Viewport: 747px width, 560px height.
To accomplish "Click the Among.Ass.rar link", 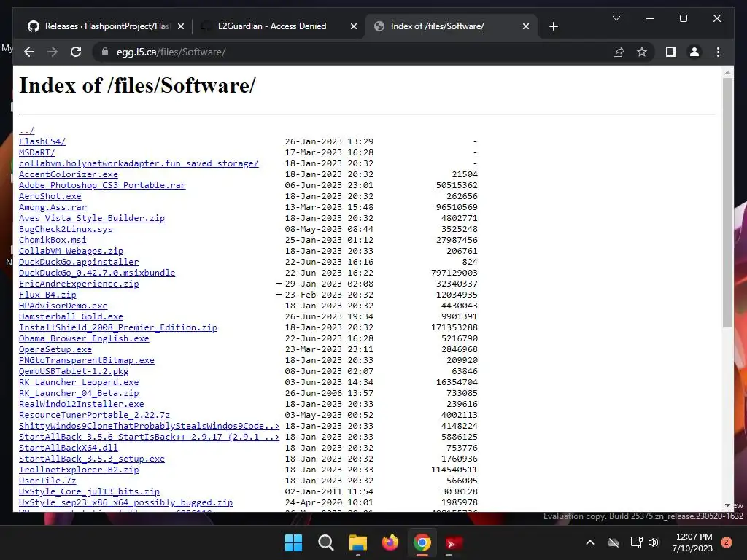I will [x=53, y=207].
